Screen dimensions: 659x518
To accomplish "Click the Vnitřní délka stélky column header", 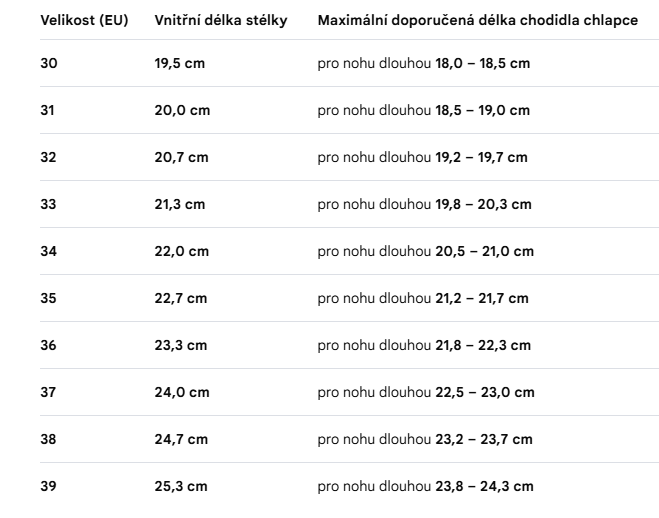I will 221,20.
